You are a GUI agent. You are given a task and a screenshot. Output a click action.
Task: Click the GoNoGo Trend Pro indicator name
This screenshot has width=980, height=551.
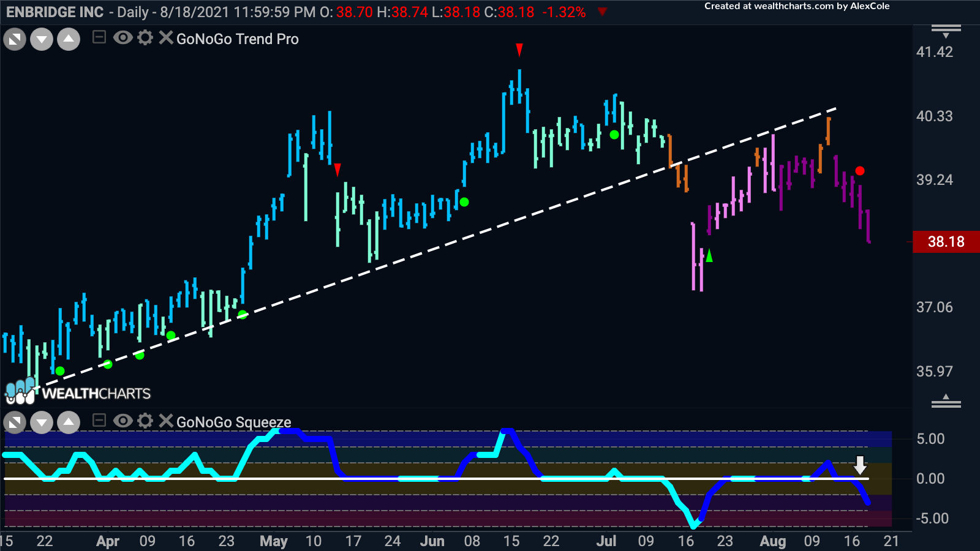(238, 39)
